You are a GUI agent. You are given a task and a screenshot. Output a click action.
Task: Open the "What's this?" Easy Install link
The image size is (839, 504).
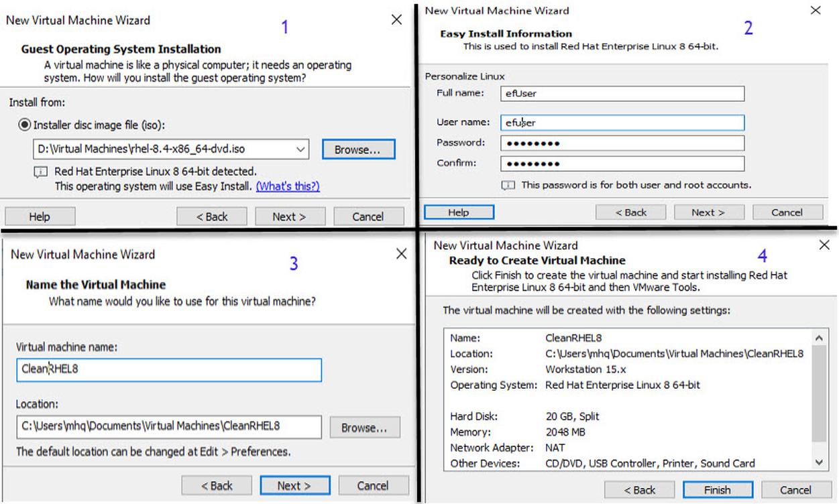(288, 186)
